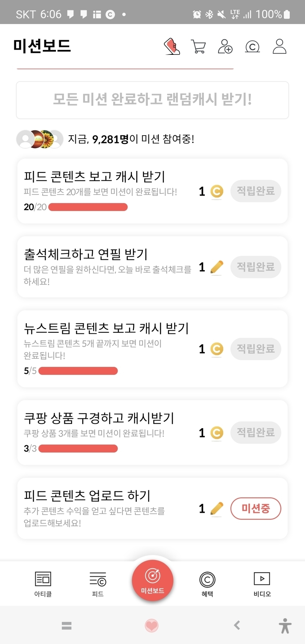Tap the coin icon beside 쿠팡 상품 mission

[x=217, y=433]
